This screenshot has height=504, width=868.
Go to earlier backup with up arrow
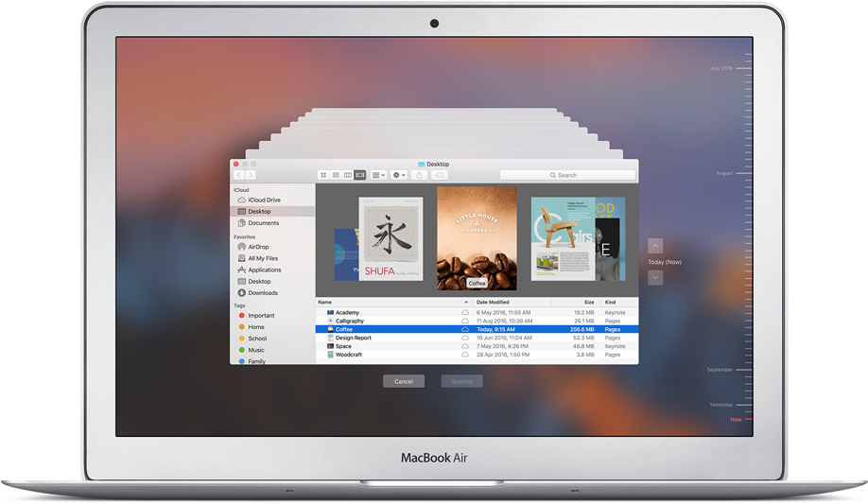click(655, 246)
